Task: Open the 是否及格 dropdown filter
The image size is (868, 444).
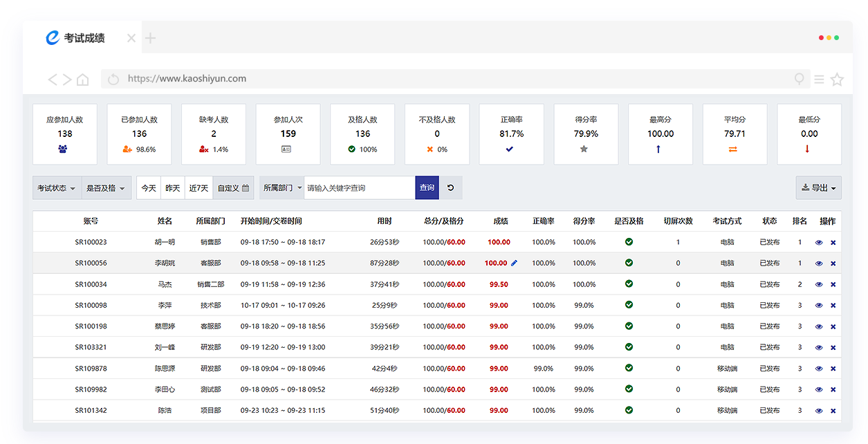Action: pos(105,188)
